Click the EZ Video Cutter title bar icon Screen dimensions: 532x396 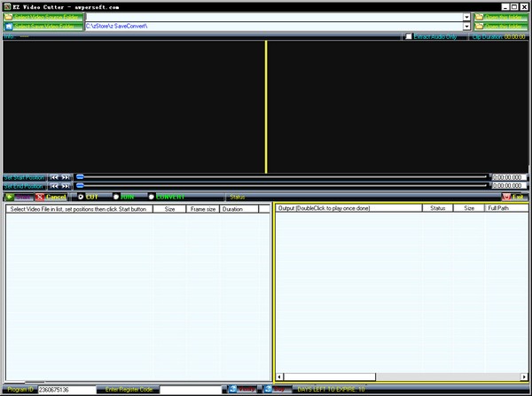[7, 7]
